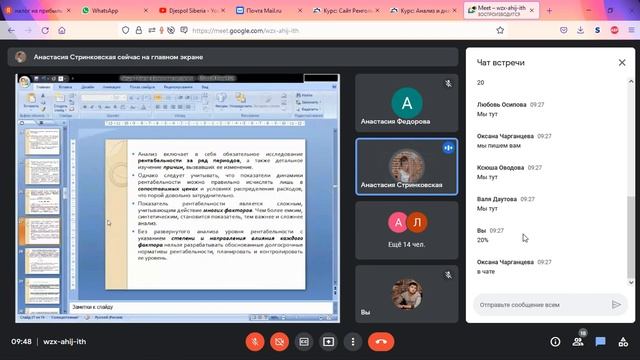Screen dimensions: 640x360
Task: Switch to Почта Mail.ru tab
Action: pyautogui.click(x=264, y=11)
